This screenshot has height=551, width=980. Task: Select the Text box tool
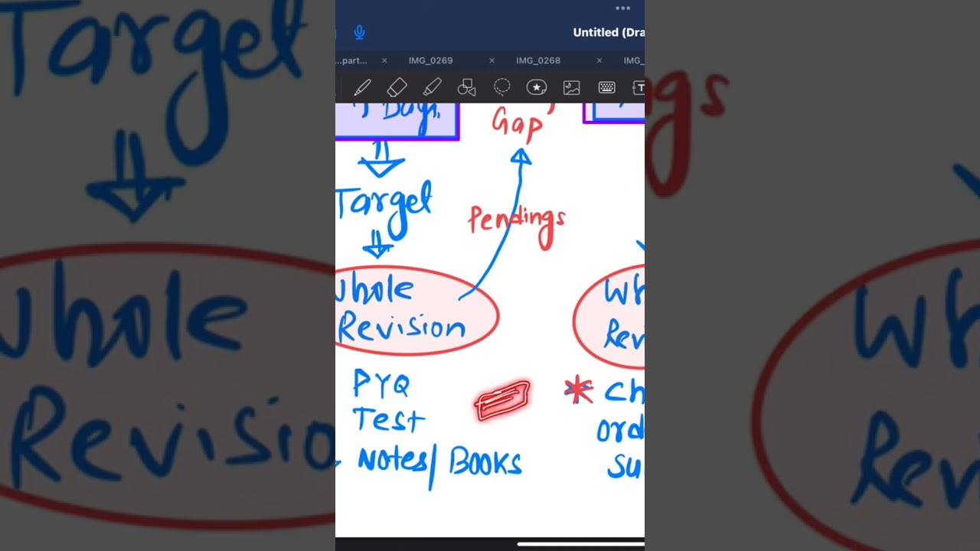click(638, 87)
